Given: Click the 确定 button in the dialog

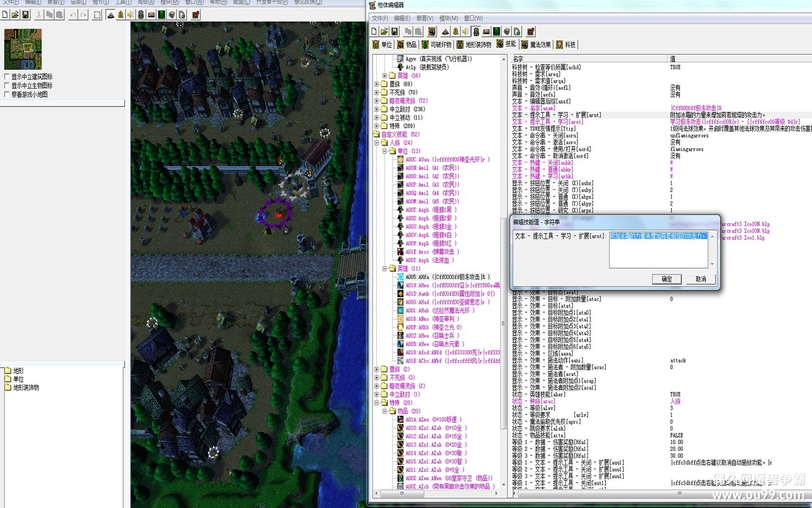Looking at the screenshot, I should pos(666,279).
